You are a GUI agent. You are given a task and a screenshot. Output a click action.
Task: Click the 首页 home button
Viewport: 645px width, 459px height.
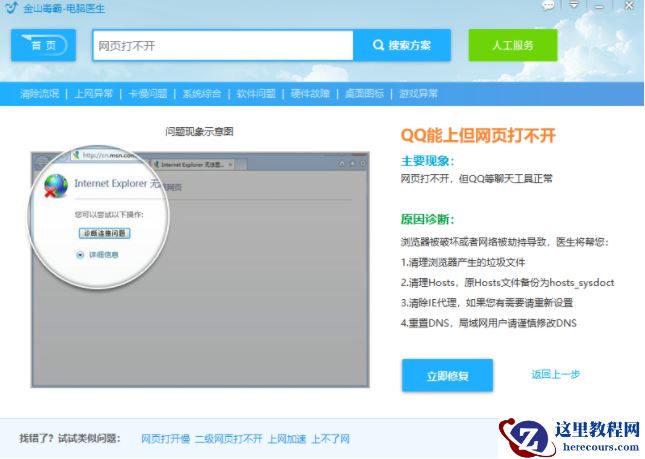(43, 45)
